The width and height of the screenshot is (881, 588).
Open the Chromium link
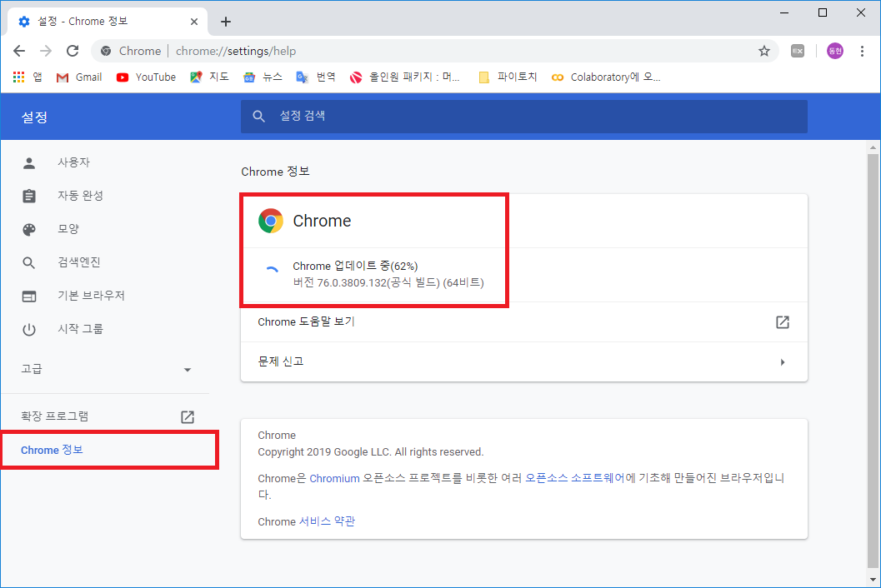(334, 479)
